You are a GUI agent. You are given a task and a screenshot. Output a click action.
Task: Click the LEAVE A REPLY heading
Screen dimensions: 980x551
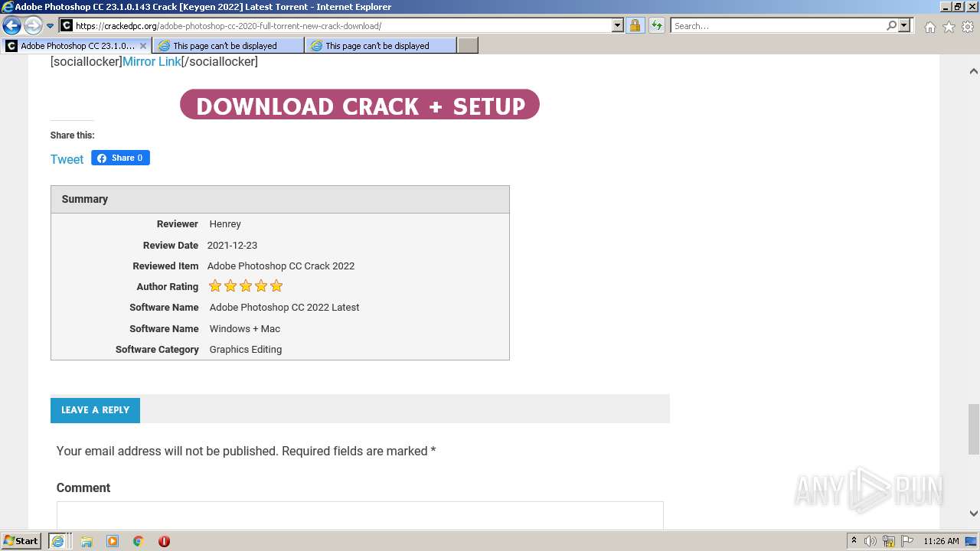pos(95,410)
